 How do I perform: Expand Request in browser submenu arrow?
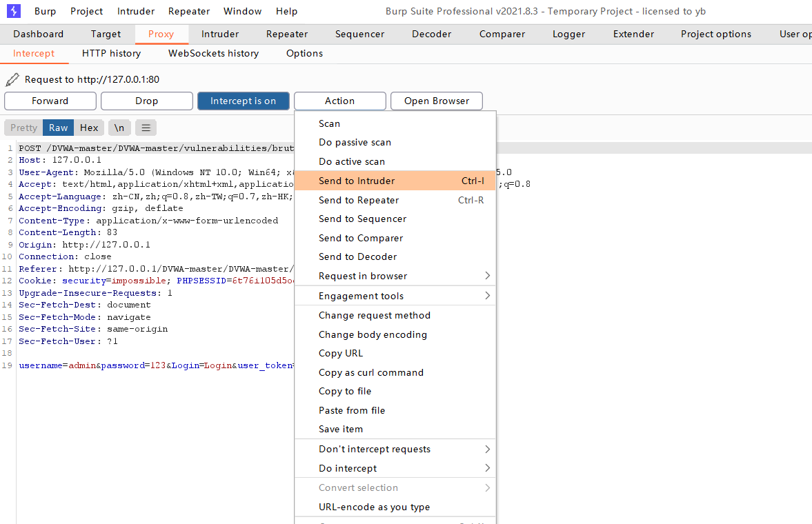coord(487,276)
